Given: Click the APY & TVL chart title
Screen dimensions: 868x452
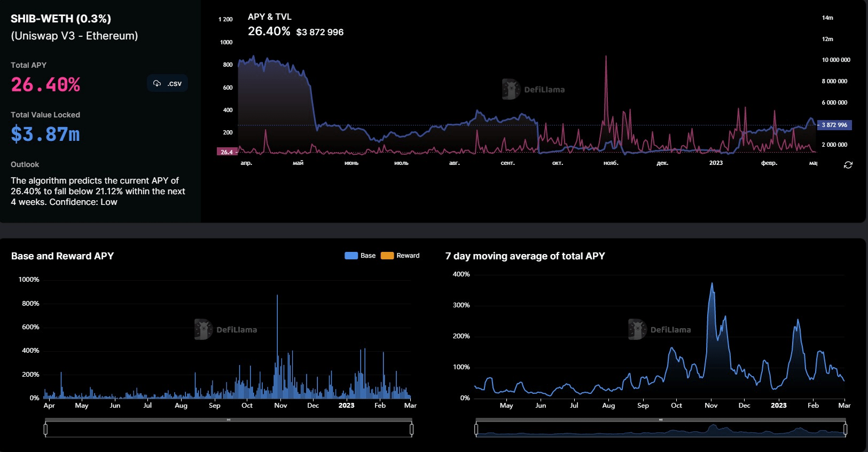Looking at the screenshot, I should click(x=270, y=17).
